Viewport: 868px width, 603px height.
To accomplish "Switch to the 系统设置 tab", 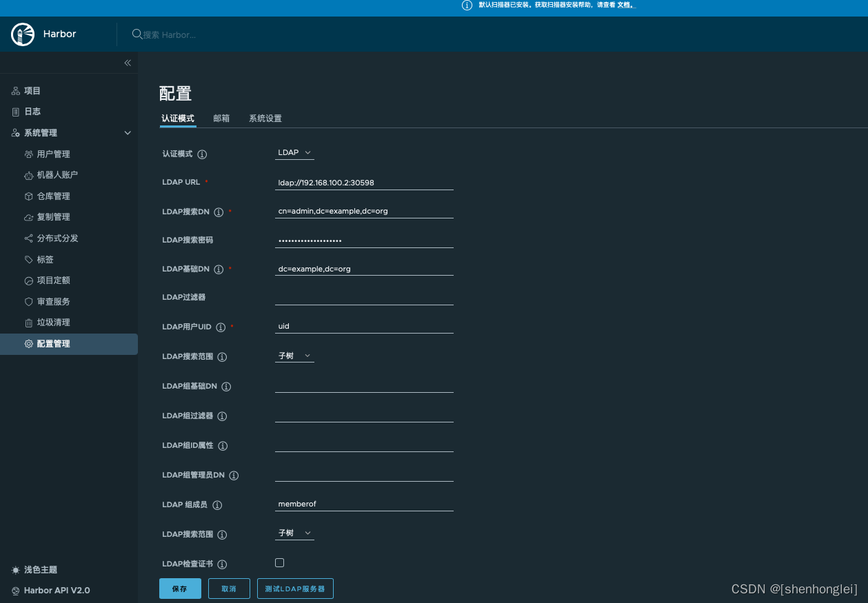I will click(265, 119).
